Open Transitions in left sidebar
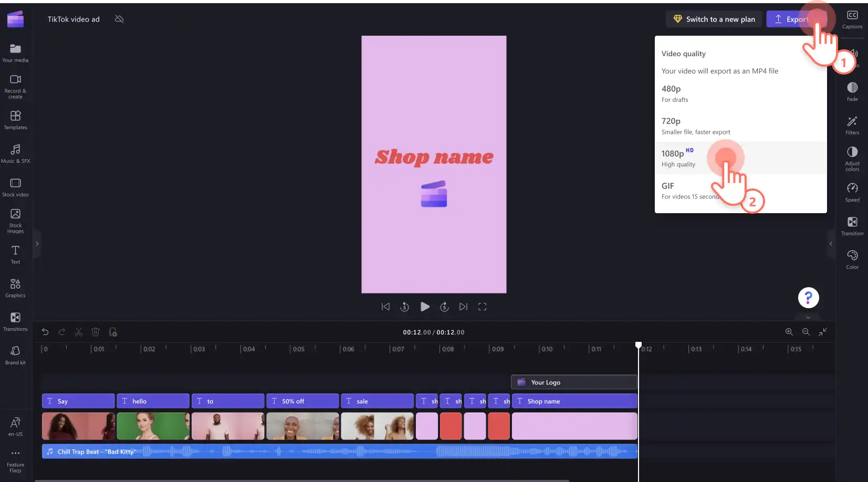Image resolution: width=868 pixels, height=482 pixels. click(15, 322)
